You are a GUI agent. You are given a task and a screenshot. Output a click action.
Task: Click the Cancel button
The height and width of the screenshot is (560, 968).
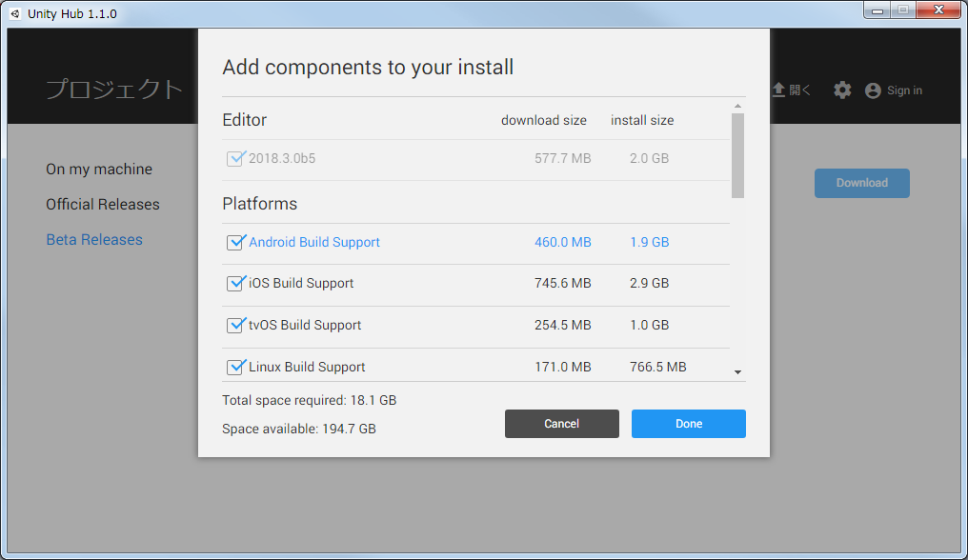(x=562, y=424)
